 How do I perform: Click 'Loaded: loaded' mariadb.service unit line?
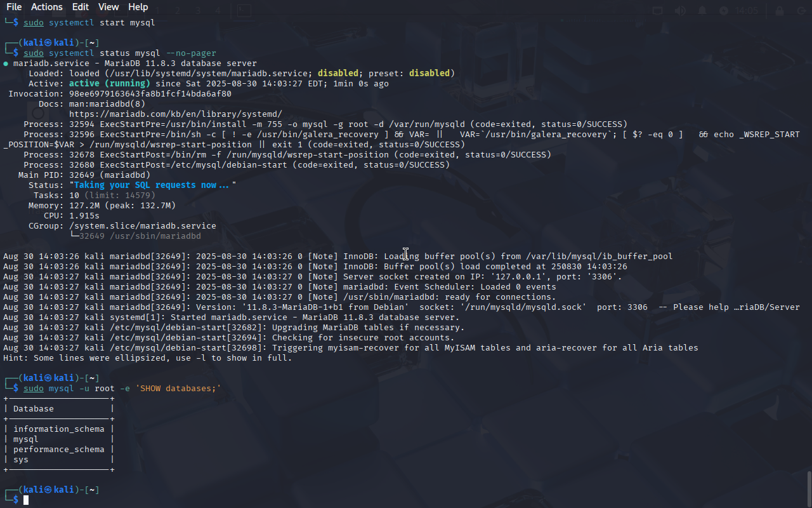[242, 74]
